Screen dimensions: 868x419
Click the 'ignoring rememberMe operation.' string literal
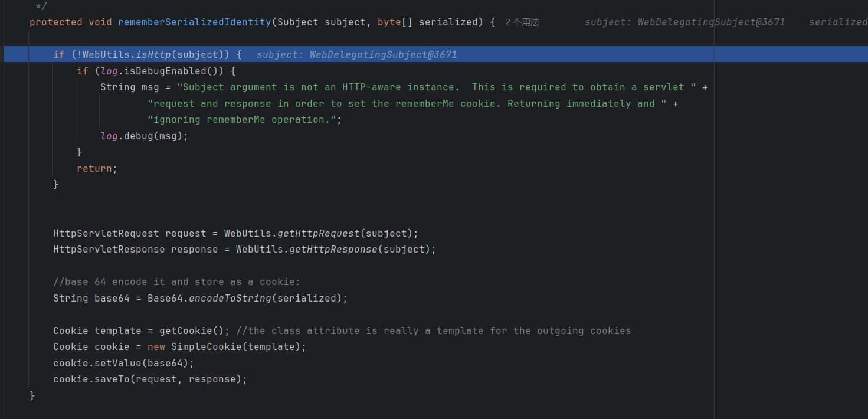[x=244, y=120]
